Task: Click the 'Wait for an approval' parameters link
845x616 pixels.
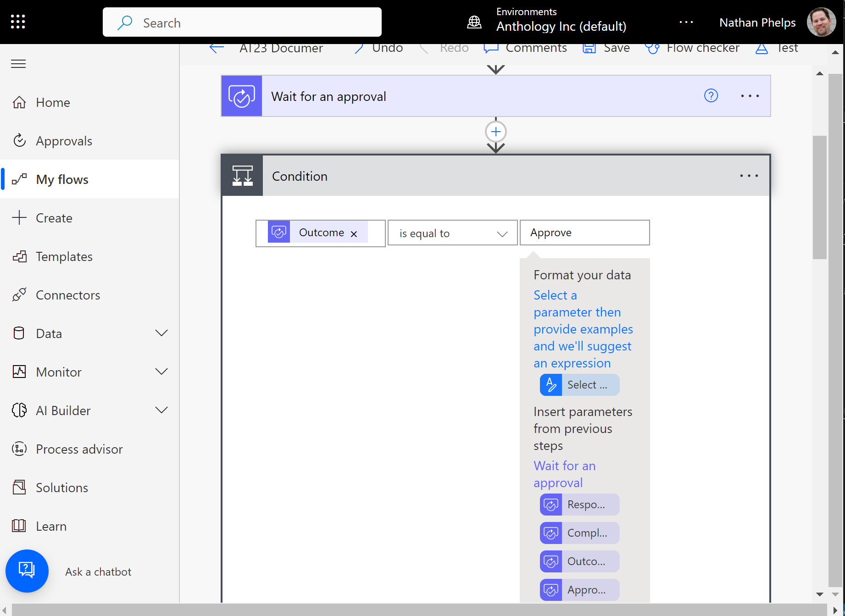Action: [x=565, y=474]
